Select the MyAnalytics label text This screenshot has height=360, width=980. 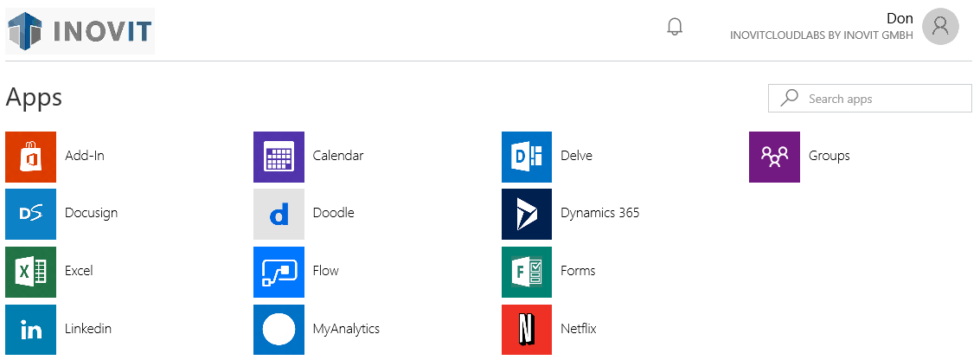click(346, 329)
